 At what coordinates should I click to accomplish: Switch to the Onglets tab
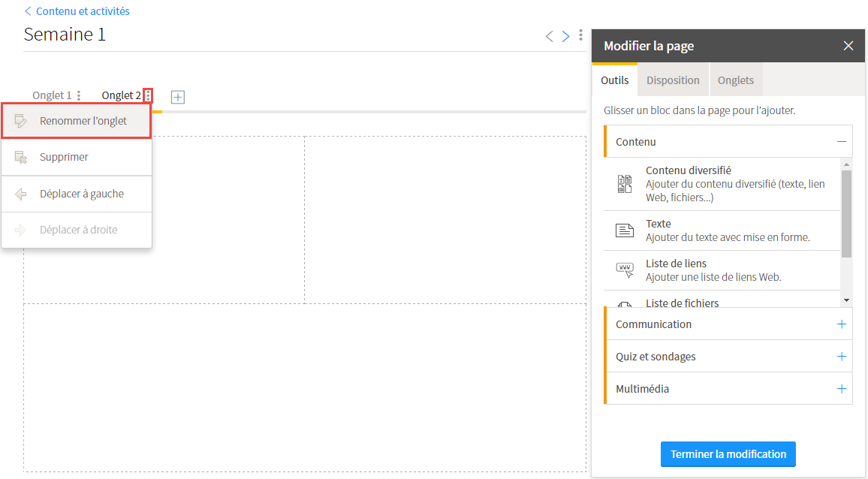pos(736,80)
